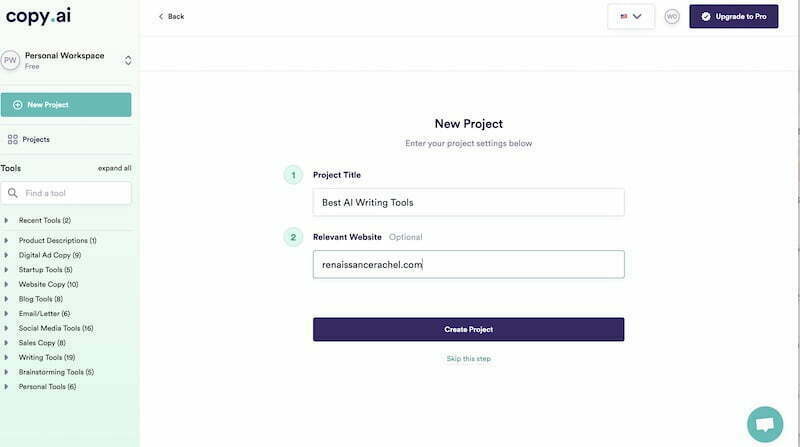This screenshot has height=447, width=800.
Task: Open the chat support bubble icon
Action: click(765, 424)
